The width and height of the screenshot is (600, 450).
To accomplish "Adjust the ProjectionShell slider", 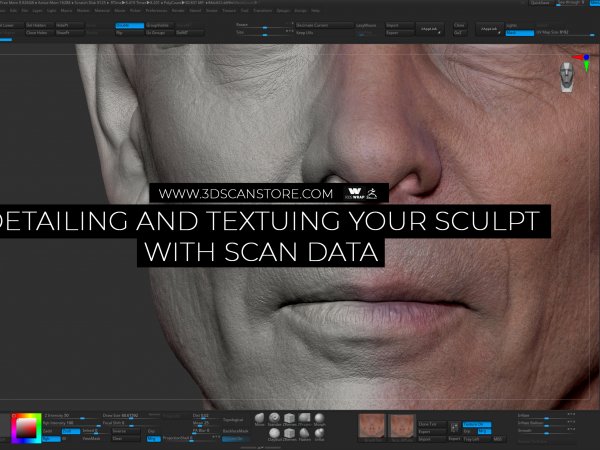I will (189, 439).
